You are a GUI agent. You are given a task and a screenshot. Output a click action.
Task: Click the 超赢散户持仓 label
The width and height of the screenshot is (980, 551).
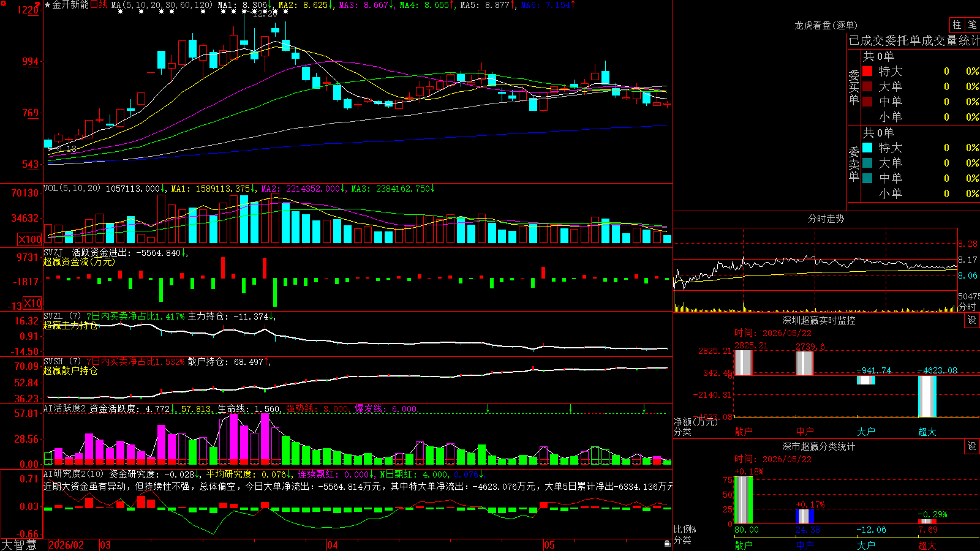pos(70,370)
